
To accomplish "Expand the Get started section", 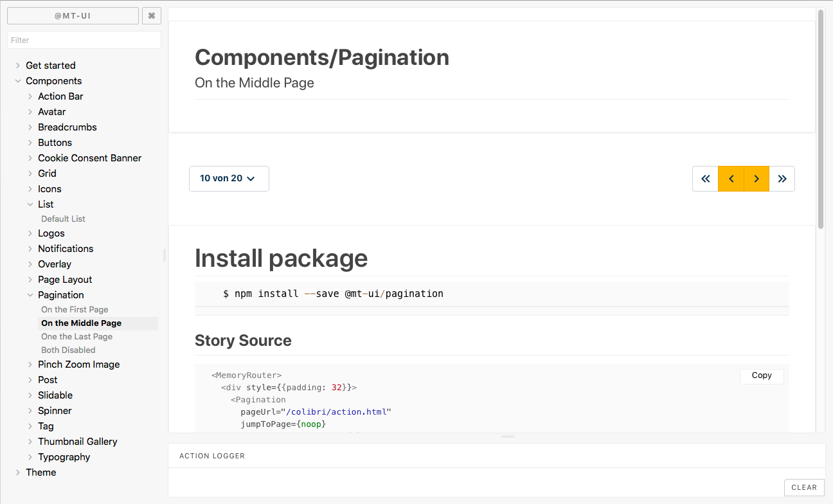I will pos(18,66).
